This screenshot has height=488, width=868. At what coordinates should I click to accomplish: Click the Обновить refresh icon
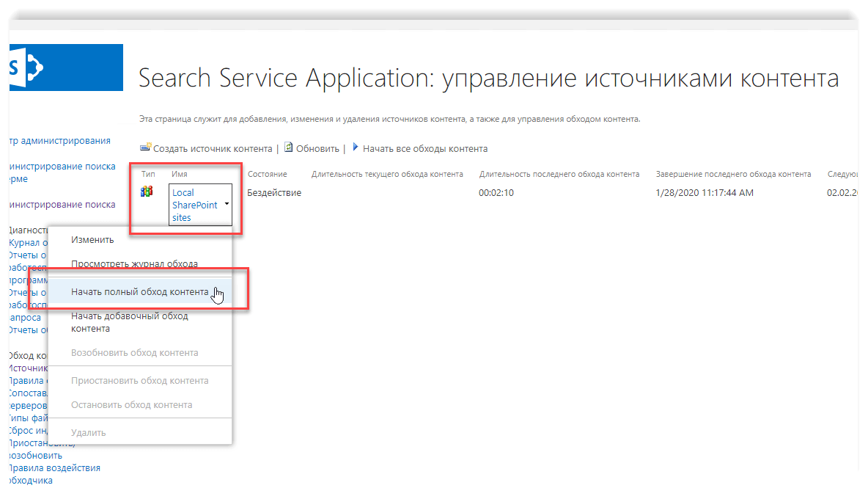pos(289,148)
